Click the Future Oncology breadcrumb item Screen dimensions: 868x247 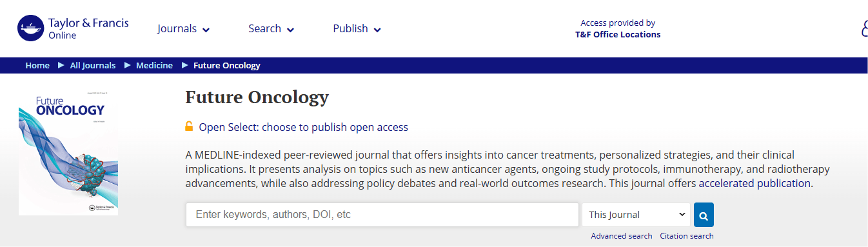coord(227,65)
